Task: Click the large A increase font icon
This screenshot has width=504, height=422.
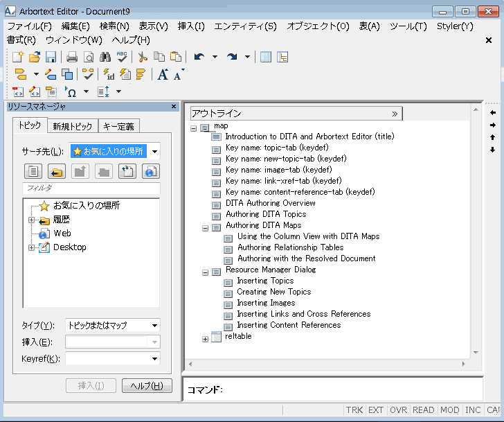Action: click(163, 74)
